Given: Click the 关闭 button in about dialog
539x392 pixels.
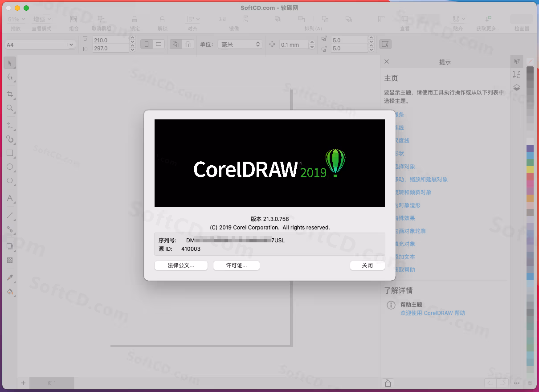Looking at the screenshot, I should pyautogui.click(x=367, y=265).
